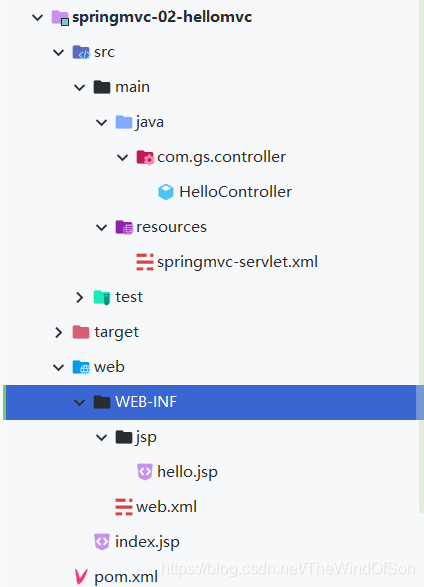The height and width of the screenshot is (587, 424).
Task: Click the target folder icon
Action: coord(81,332)
